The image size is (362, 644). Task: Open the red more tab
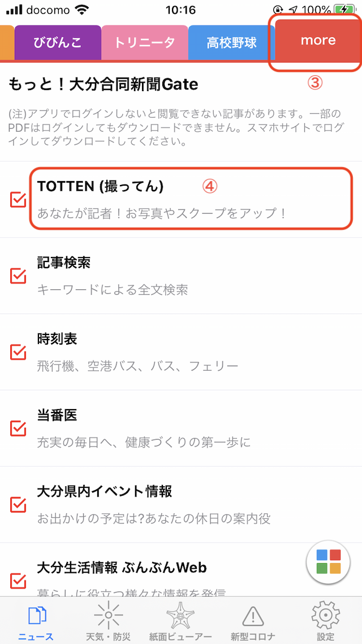point(318,41)
